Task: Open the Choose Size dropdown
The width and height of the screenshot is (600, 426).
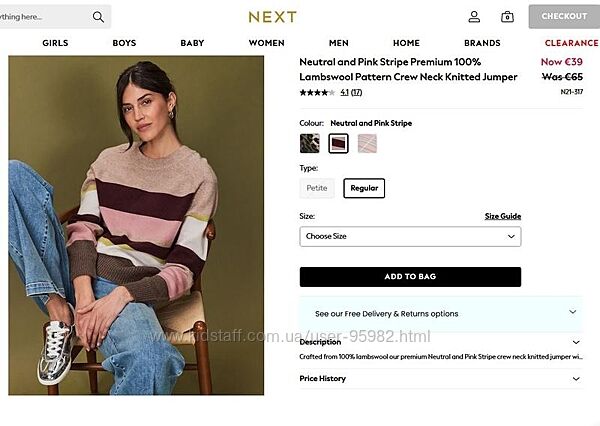Action: [410, 236]
